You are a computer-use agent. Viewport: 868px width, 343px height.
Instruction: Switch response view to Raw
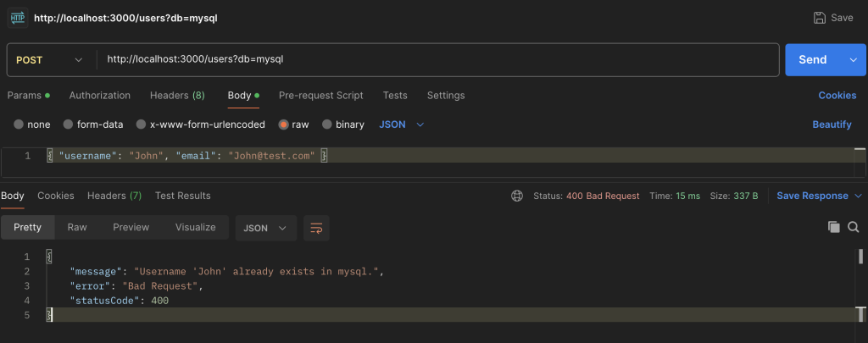point(77,227)
